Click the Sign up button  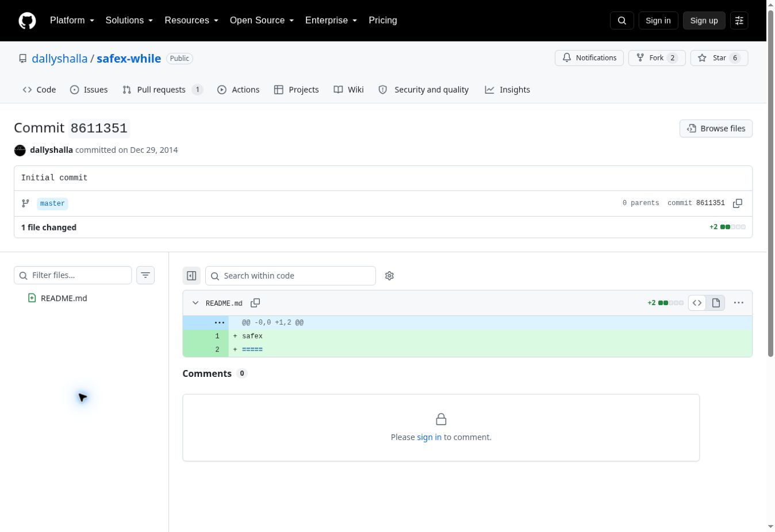pyautogui.click(x=704, y=21)
